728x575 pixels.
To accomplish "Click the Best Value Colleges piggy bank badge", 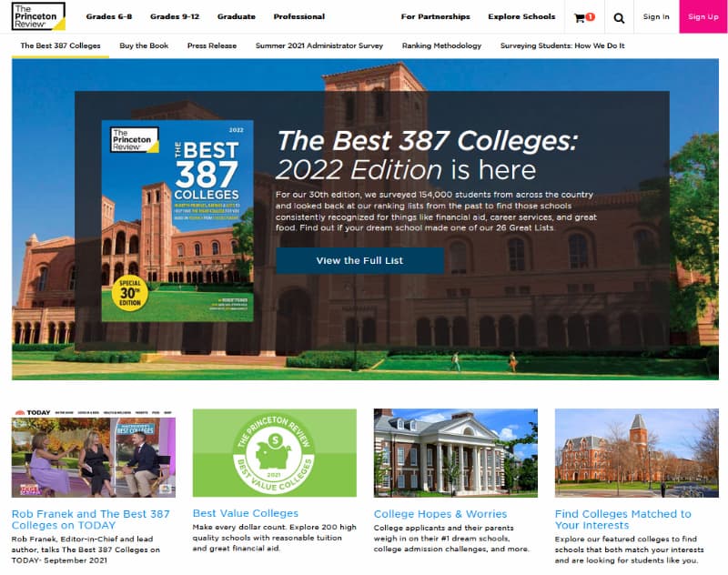I will pos(275,453).
